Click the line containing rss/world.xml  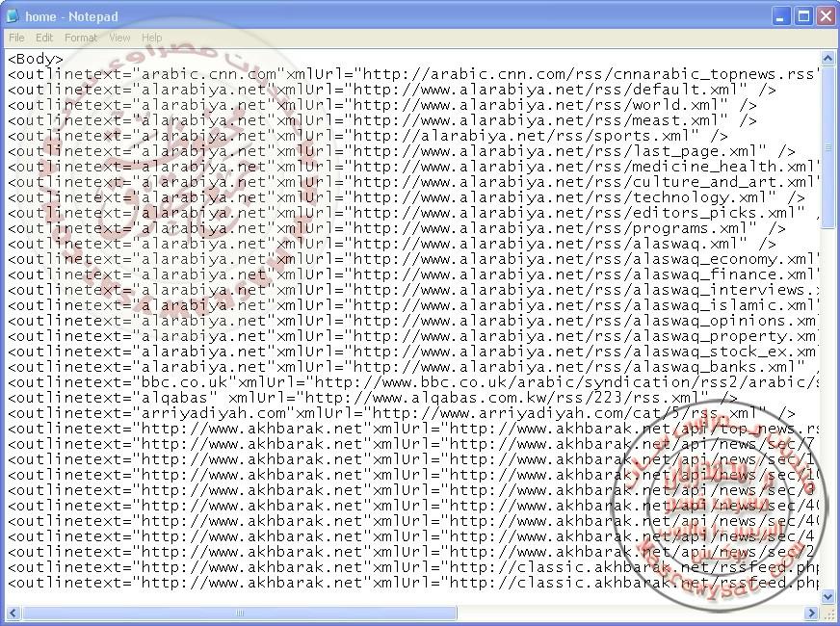coord(382,106)
